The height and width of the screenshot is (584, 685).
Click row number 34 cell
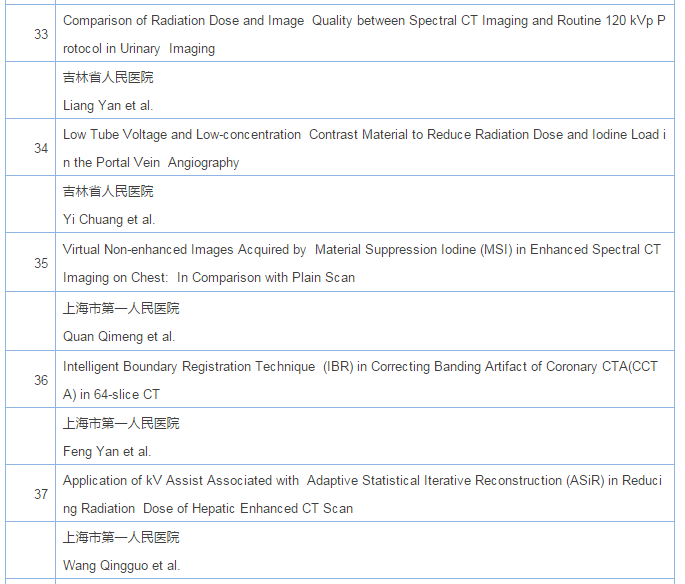click(x=41, y=148)
